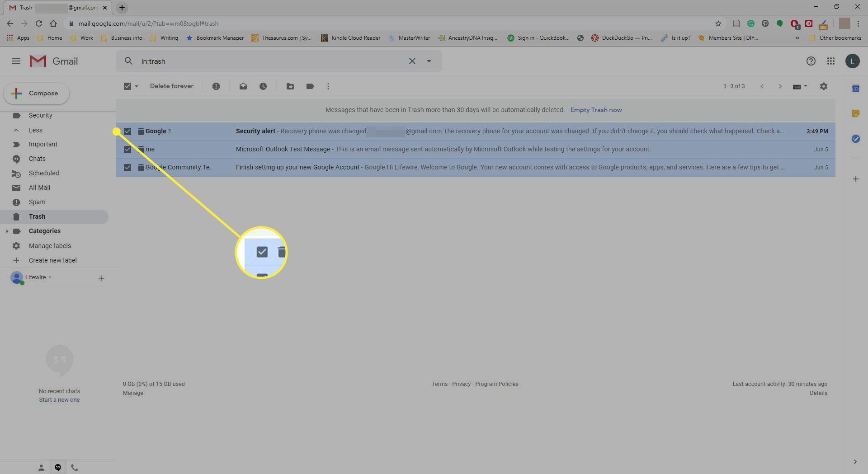Toggle the select all checkbox

[x=127, y=86]
